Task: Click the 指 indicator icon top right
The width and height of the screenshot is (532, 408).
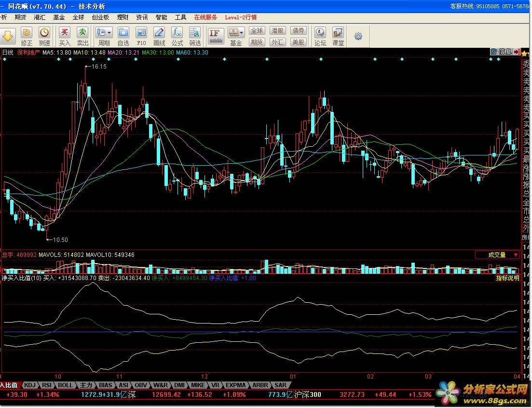Action: pos(493,52)
